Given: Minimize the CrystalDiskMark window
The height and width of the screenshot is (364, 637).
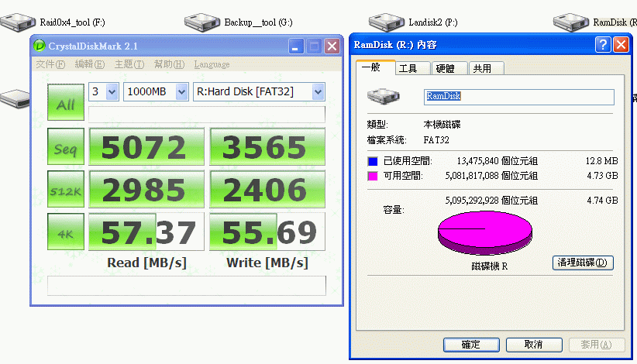Looking at the screenshot, I should tap(296, 46).
